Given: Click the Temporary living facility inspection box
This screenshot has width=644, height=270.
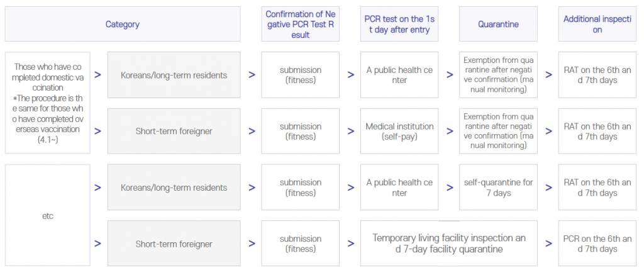Looking at the screenshot, I should tap(449, 244).
